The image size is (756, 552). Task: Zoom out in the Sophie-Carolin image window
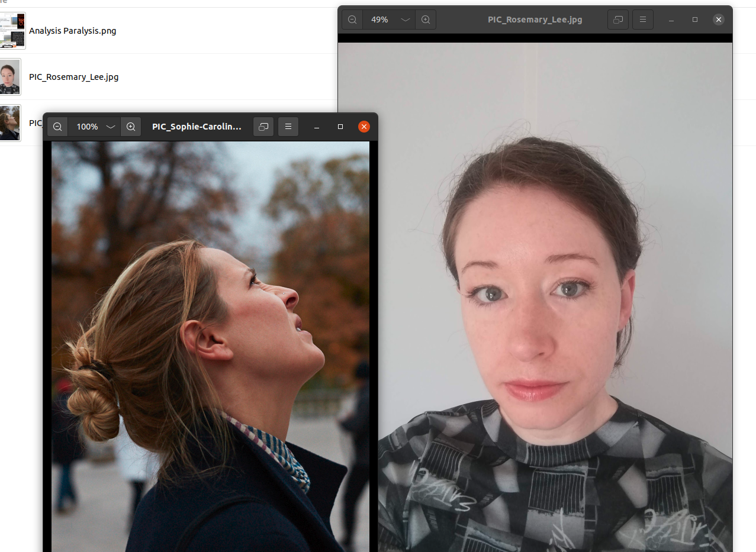(x=57, y=127)
